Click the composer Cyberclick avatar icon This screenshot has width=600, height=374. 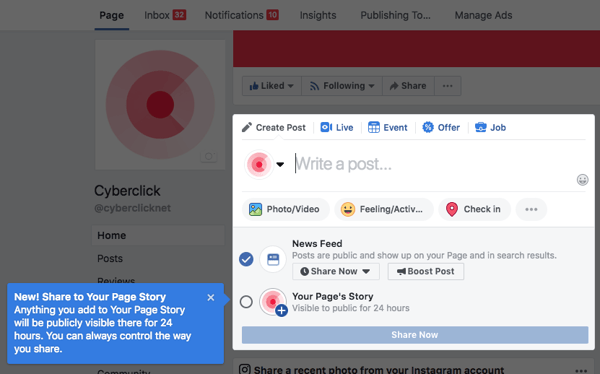coord(259,165)
